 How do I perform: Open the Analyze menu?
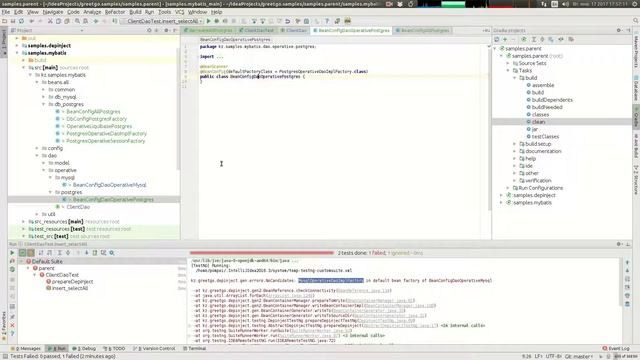click(92, 12)
